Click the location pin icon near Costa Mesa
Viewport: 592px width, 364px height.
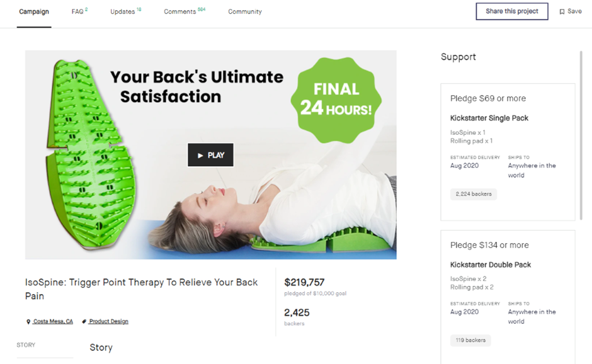(x=28, y=322)
